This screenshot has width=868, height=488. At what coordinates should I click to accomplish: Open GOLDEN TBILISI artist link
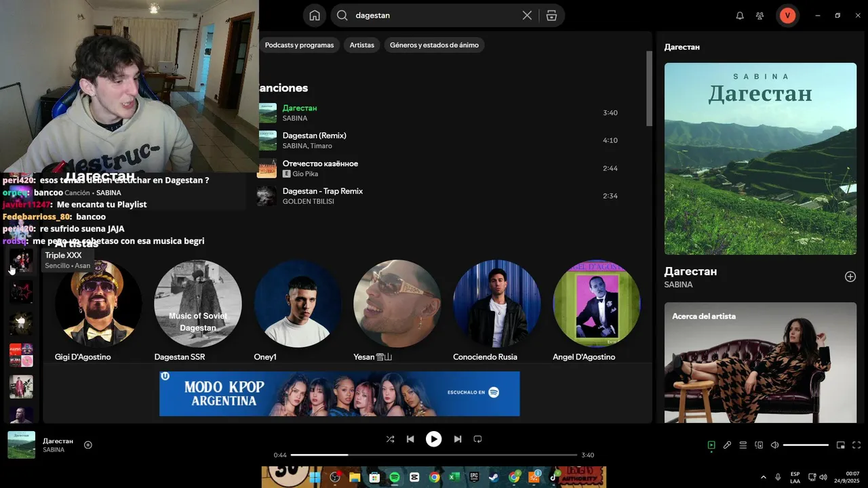(x=309, y=201)
